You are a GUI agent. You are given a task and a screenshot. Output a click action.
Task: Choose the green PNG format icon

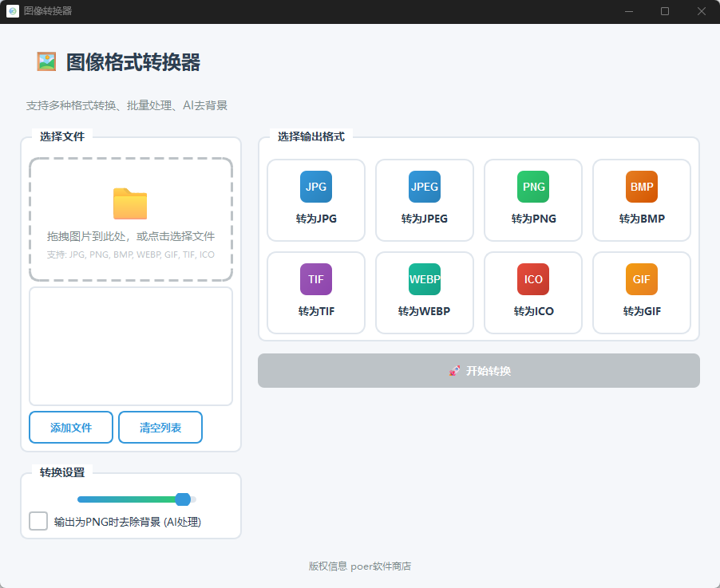[533, 187]
